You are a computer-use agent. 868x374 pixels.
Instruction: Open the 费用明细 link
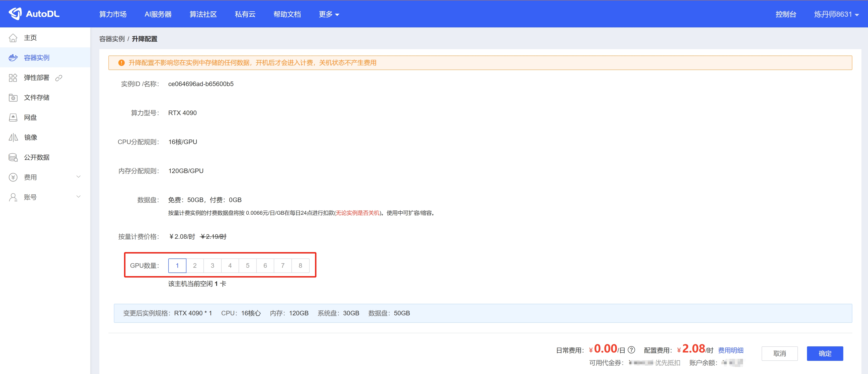(731, 350)
